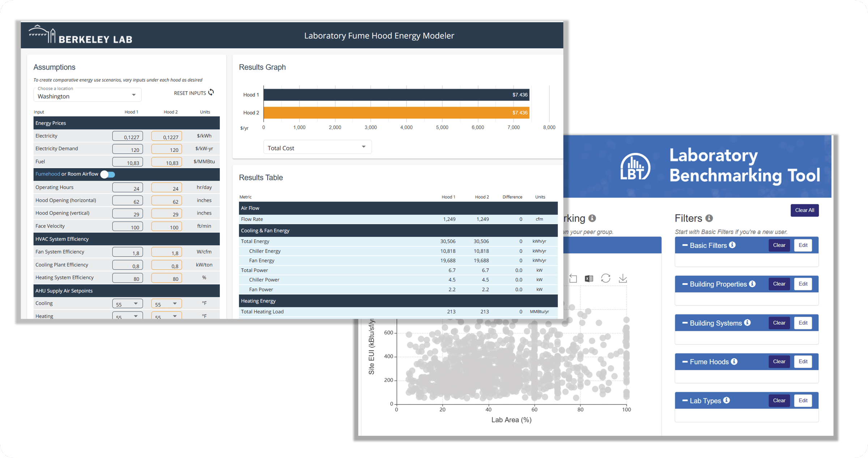Image resolution: width=868 pixels, height=458 pixels.
Task: Collapse the Basic Filters section
Action: 685,245
